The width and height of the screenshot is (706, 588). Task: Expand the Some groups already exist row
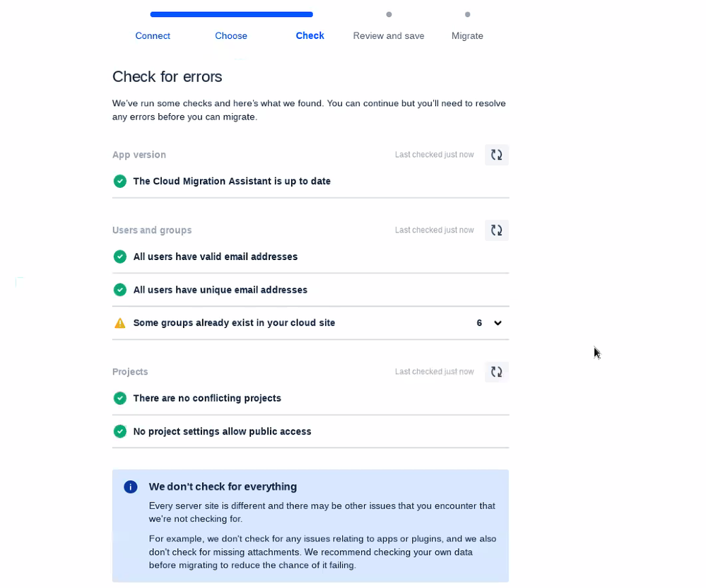click(x=311, y=323)
